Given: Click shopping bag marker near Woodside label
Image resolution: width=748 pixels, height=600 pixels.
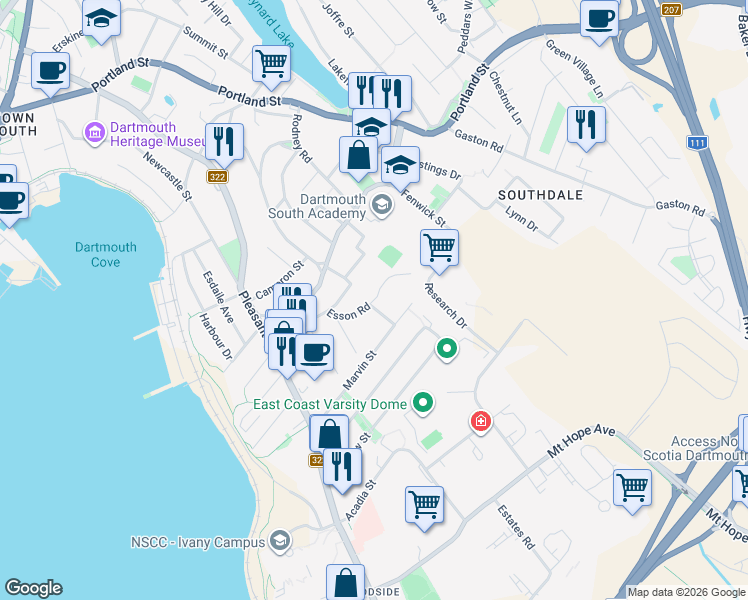Looking at the screenshot, I should [x=345, y=582].
